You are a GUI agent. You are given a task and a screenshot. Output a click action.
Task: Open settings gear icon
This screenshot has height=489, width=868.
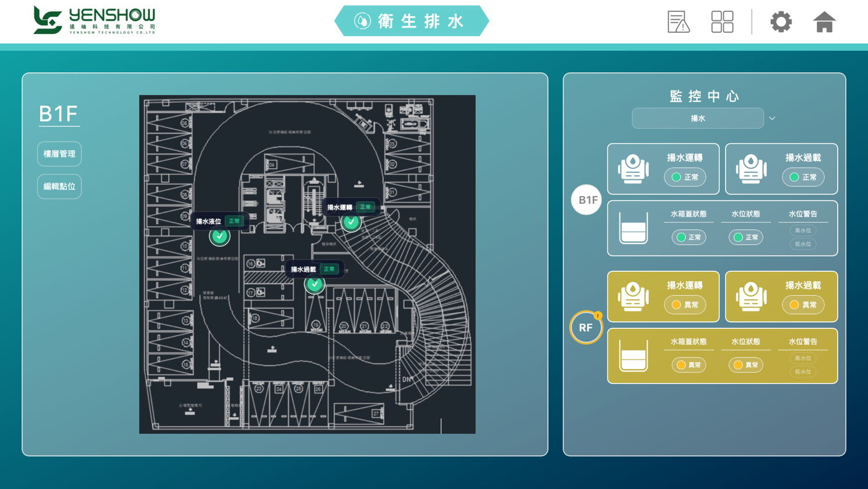(781, 22)
